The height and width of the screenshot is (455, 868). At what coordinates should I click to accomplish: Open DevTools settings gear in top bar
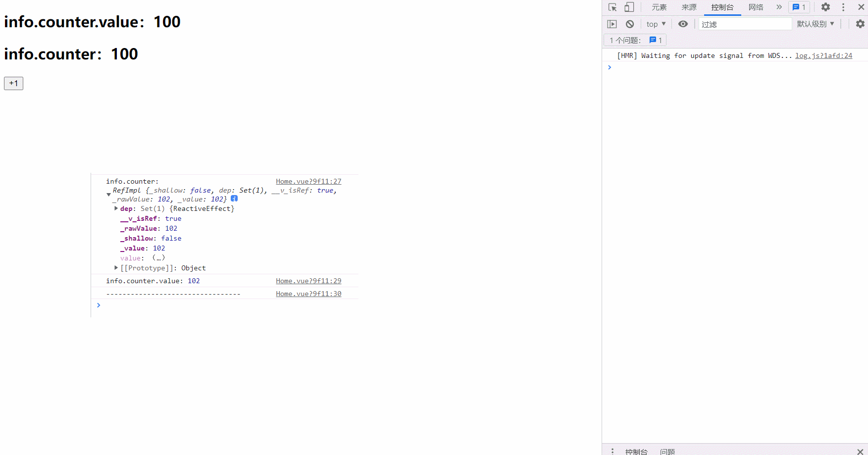pyautogui.click(x=825, y=7)
